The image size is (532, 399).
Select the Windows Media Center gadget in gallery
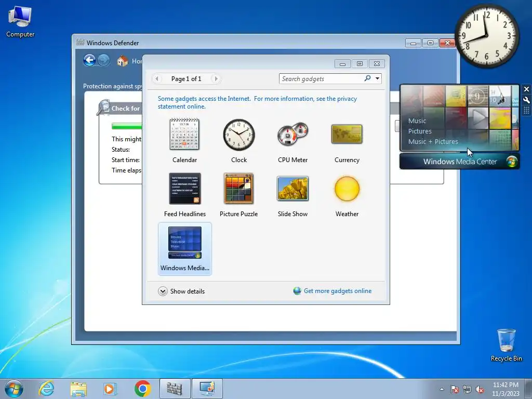[184, 249]
